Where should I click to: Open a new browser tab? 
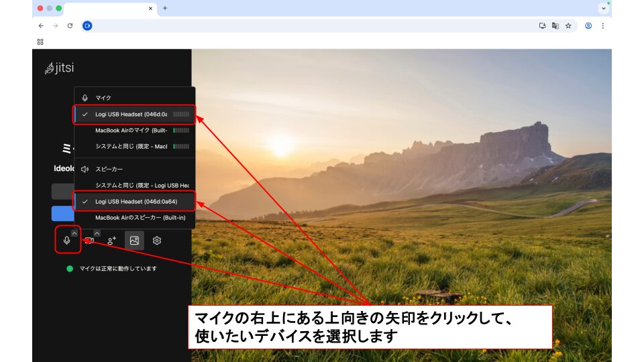click(165, 8)
